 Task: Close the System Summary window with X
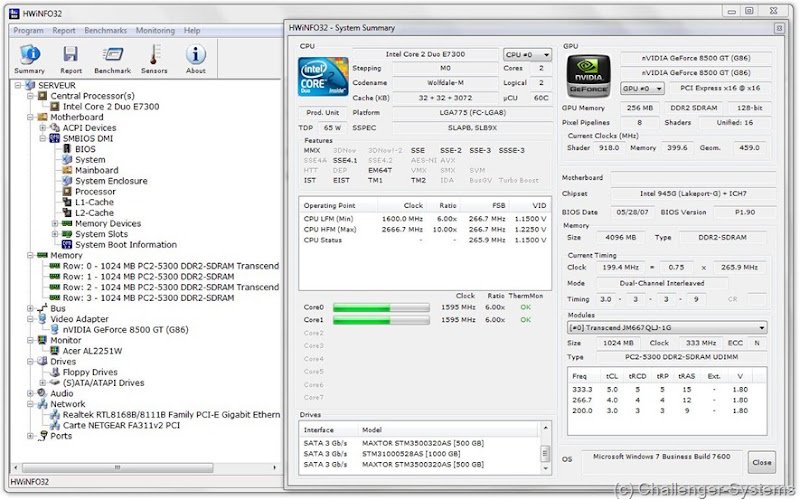[x=779, y=29]
